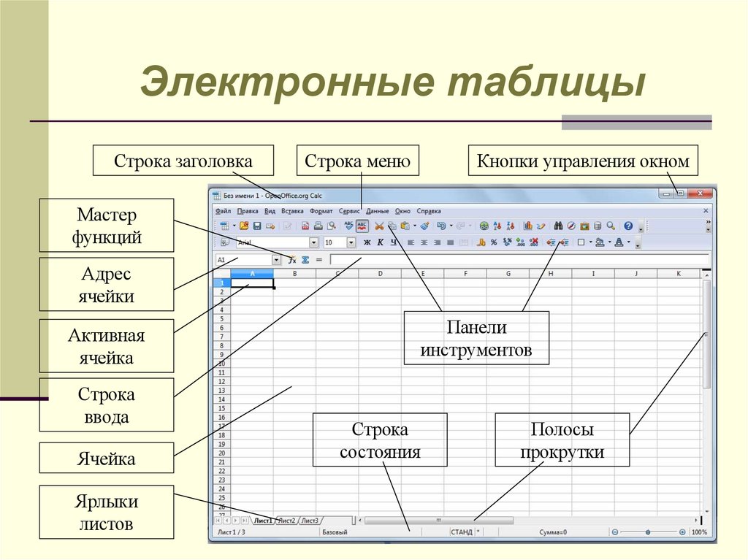Image resolution: width=748 pixels, height=560 pixels.
Task: Toggle Underline Ч formatting
Action: tap(393, 242)
